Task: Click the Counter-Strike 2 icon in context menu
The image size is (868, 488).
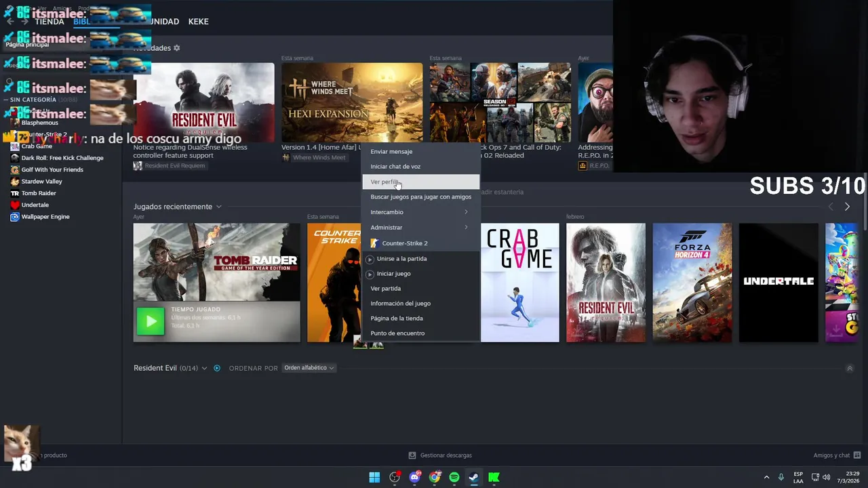Action: [x=374, y=243]
